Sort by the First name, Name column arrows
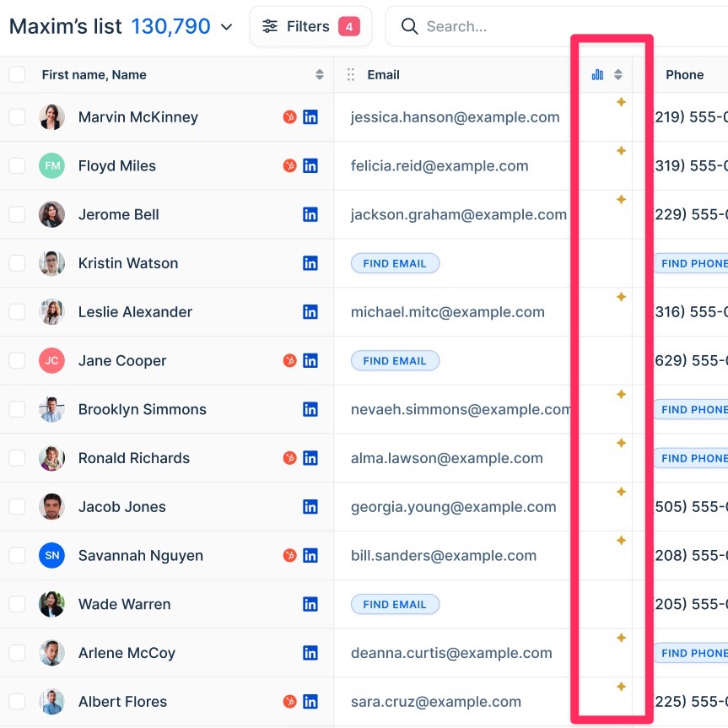Image resolution: width=728 pixels, height=728 pixels. pos(320,75)
